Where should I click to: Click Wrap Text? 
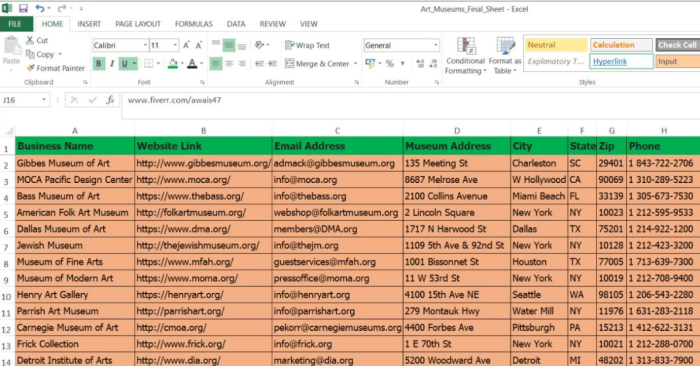[307, 45]
